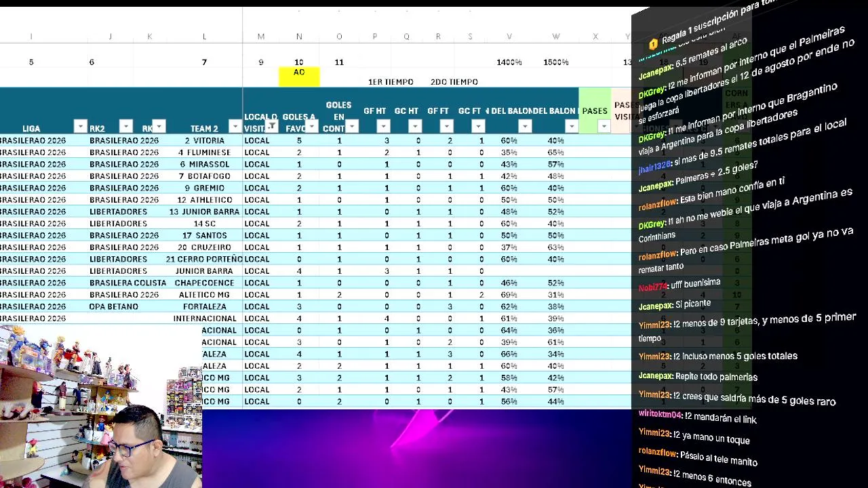The width and height of the screenshot is (868, 488).
Task: Click the green PASES header cell
Action: (x=595, y=110)
